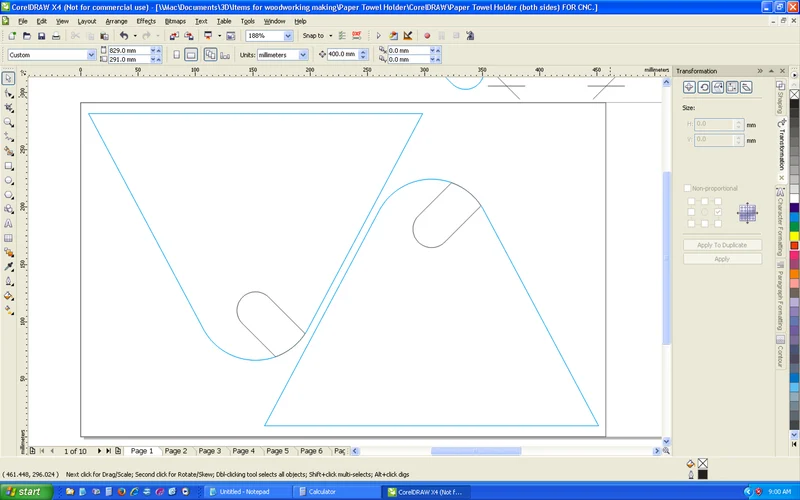Uncheck the middle-right anchor point box
800x500 pixels.
[x=718, y=212]
